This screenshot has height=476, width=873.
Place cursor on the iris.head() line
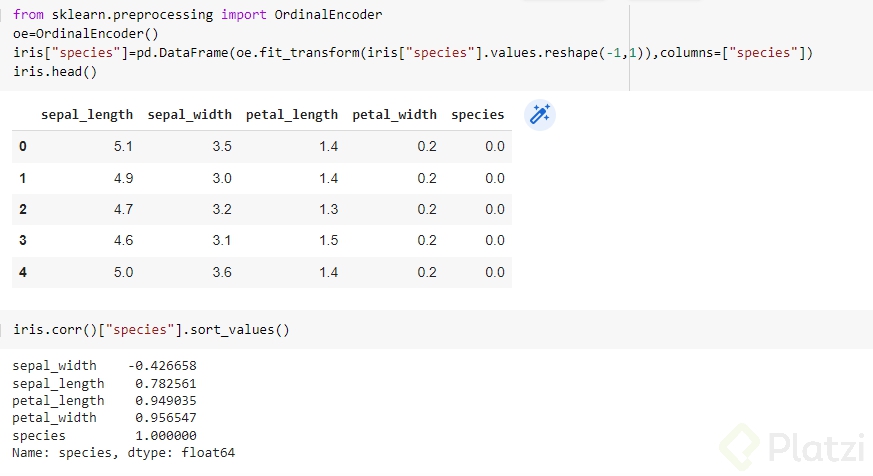tap(55, 71)
